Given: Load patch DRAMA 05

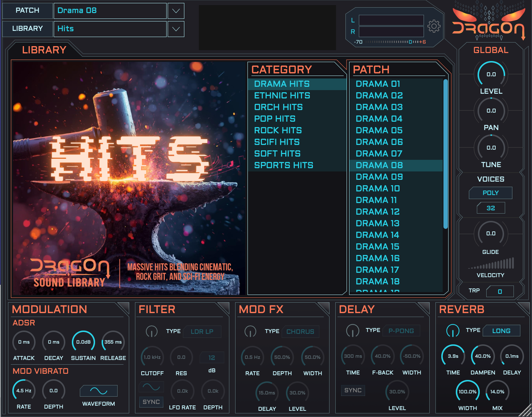Looking at the screenshot, I should [x=396, y=130].
